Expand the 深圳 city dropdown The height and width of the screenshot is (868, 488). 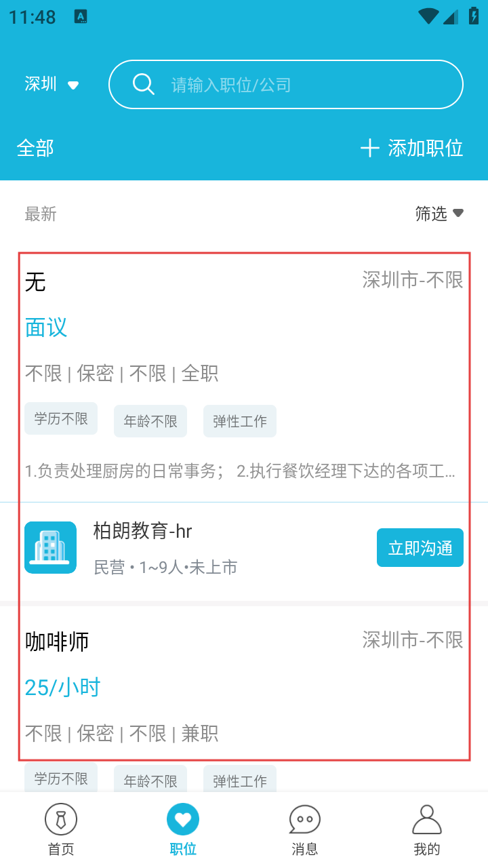pos(52,84)
